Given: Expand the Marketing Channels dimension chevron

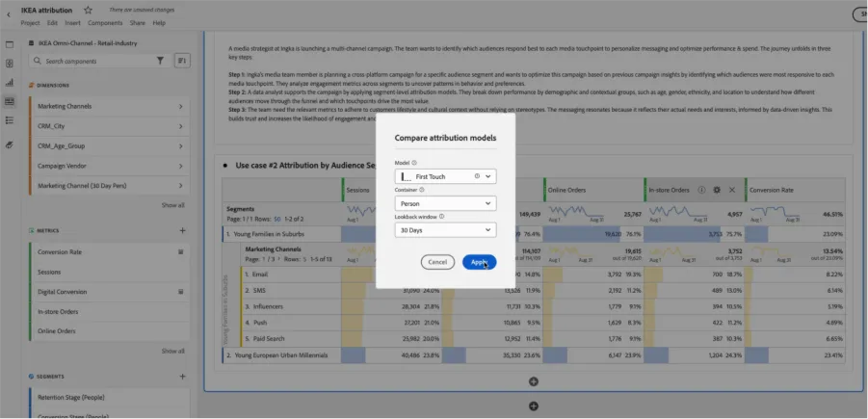Looking at the screenshot, I should click(180, 106).
